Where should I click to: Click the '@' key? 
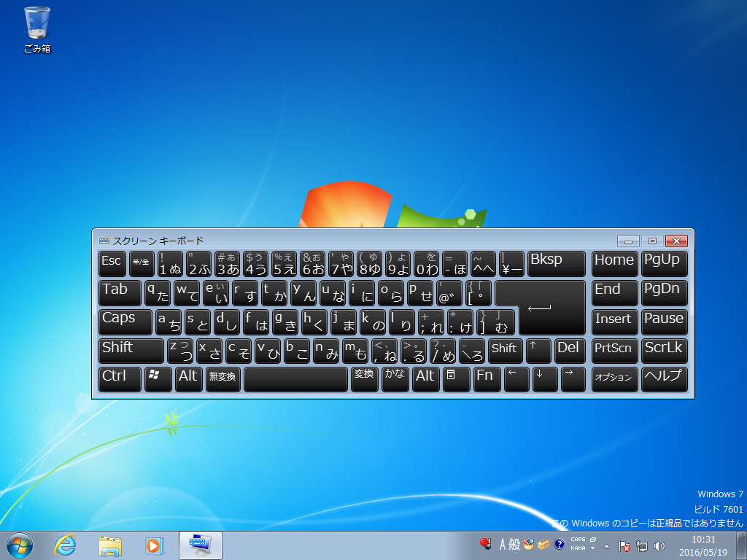(449, 293)
